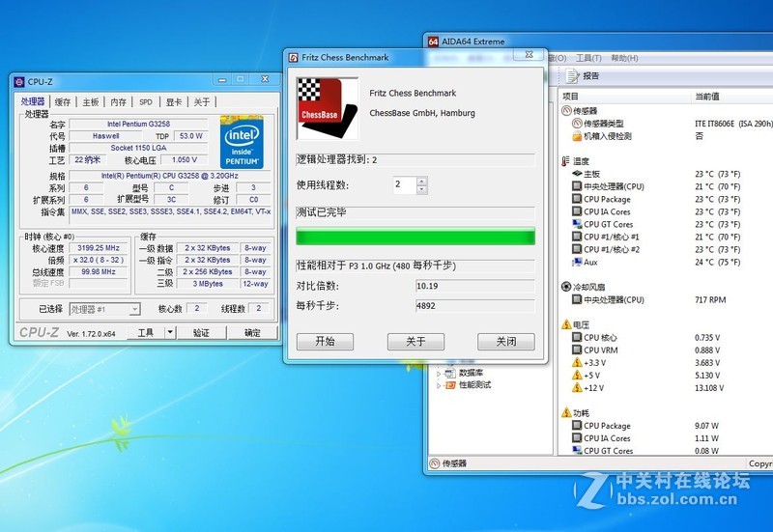Viewport: 773px width, 532px height.
Task: Click the 开始 button in Fritz Chess
Action: (x=325, y=342)
